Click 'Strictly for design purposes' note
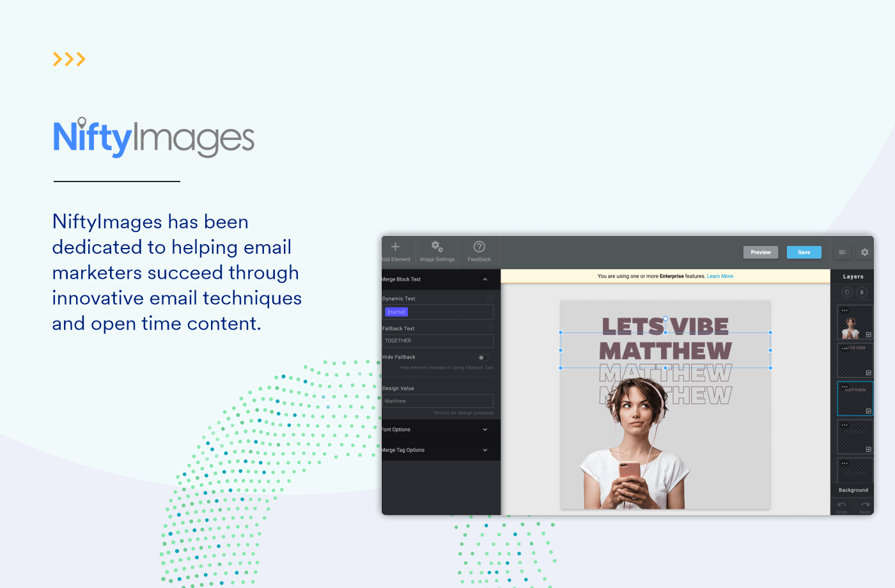Image resolution: width=895 pixels, height=588 pixels. 463,413
